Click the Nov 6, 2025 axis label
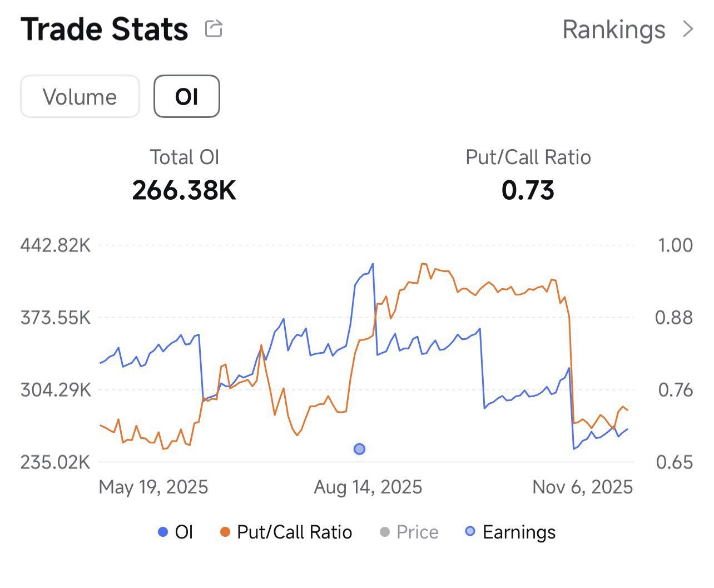The width and height of the screenshot is (714, 588). pyautogui.click(x=583, y=487)
